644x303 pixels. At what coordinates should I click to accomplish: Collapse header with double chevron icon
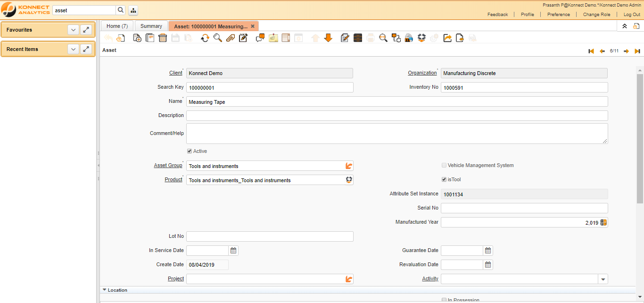point(625,26)
